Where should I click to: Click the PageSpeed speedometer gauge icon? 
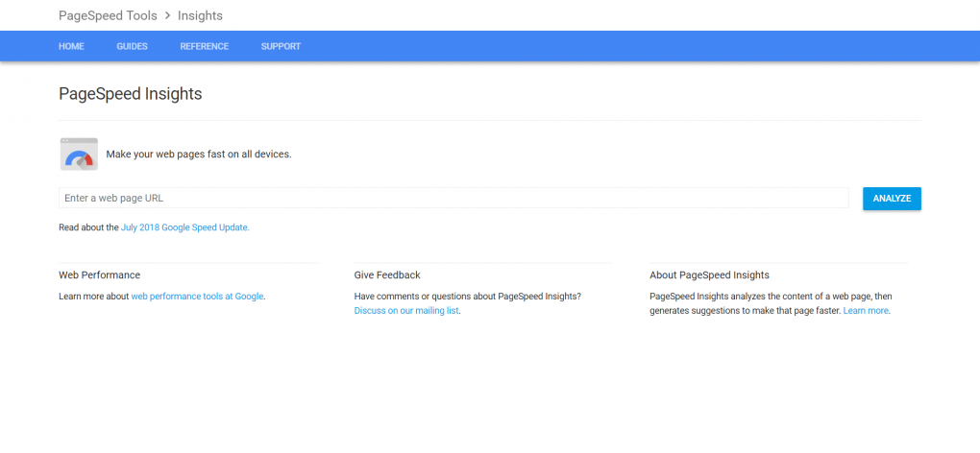(79, 154)
